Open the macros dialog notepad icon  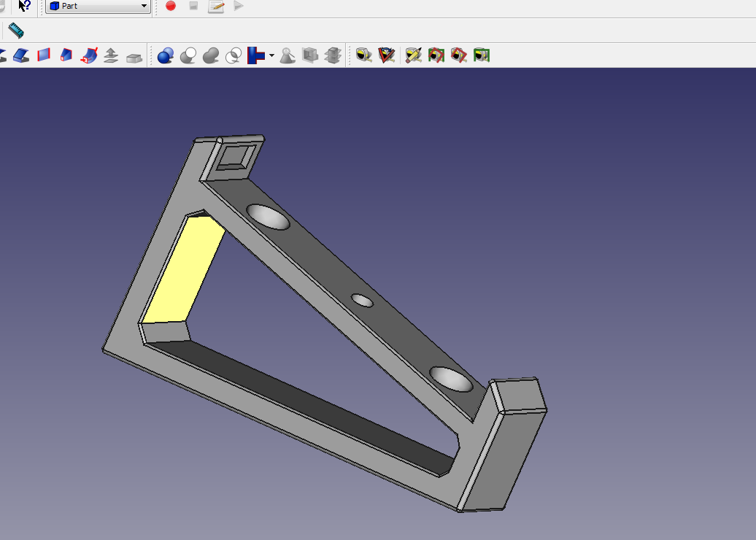[x=216, y=7]
